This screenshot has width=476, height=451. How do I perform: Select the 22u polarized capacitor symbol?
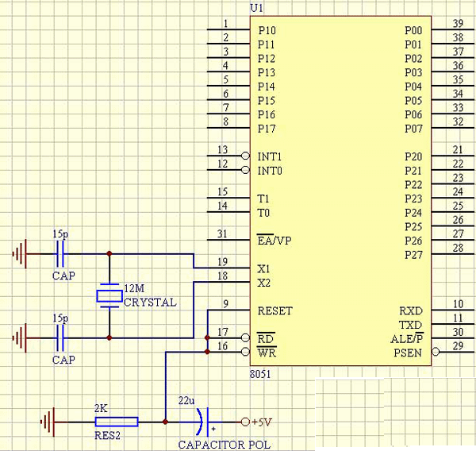click(x=203, y=422)
